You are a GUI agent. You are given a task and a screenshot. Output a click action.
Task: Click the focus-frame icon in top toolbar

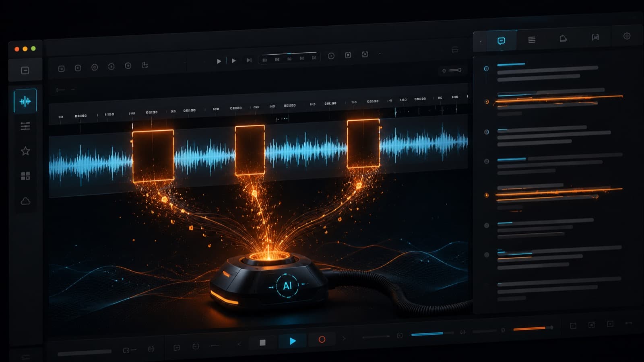tap(365, 54)
